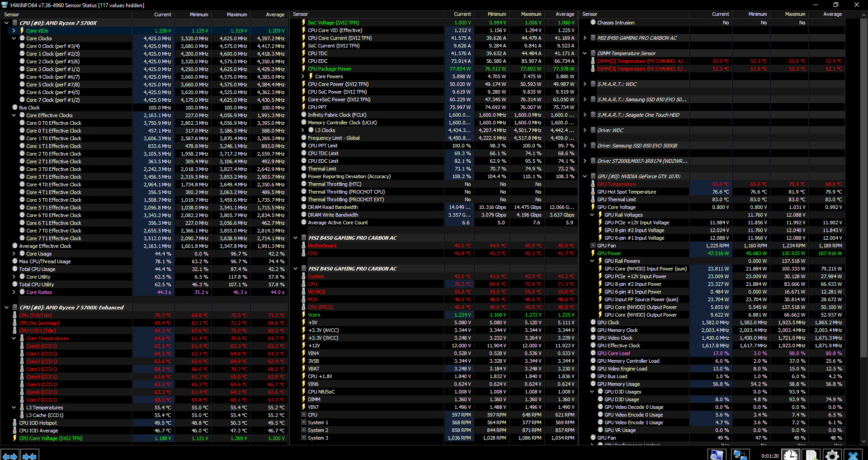Screen dimensions: 868x460
Task: Collapse the DIMM Temperature Sensor section
Action: (585, 53)
